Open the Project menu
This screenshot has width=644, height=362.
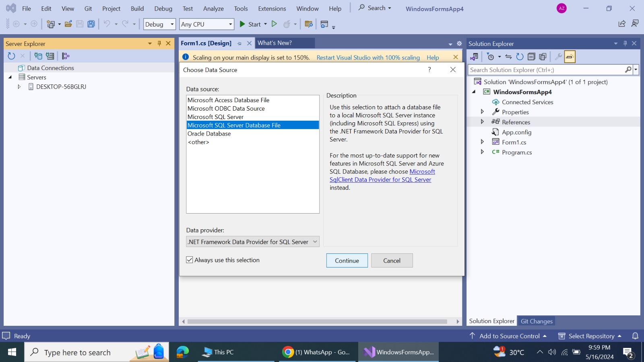pyautogui.click(x=111, y=8)
